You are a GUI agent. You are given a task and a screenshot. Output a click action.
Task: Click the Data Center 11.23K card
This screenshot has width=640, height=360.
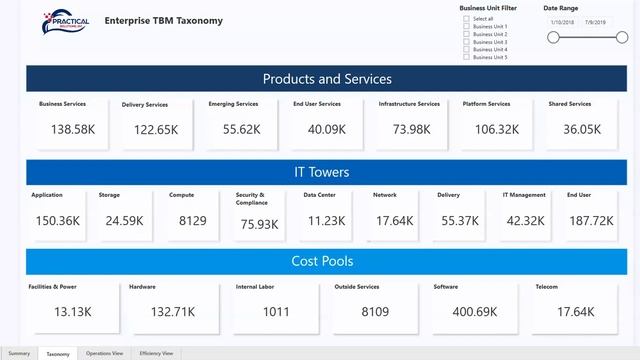(x=327, y=216)
